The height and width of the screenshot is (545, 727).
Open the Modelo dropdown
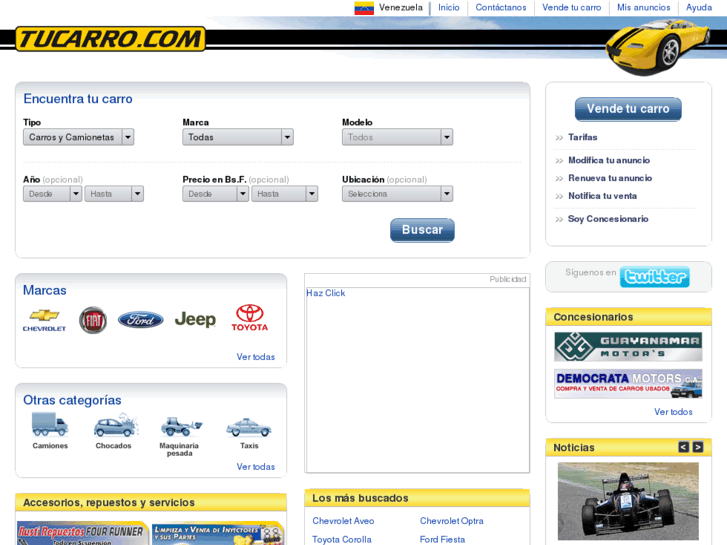pos(397,137)
